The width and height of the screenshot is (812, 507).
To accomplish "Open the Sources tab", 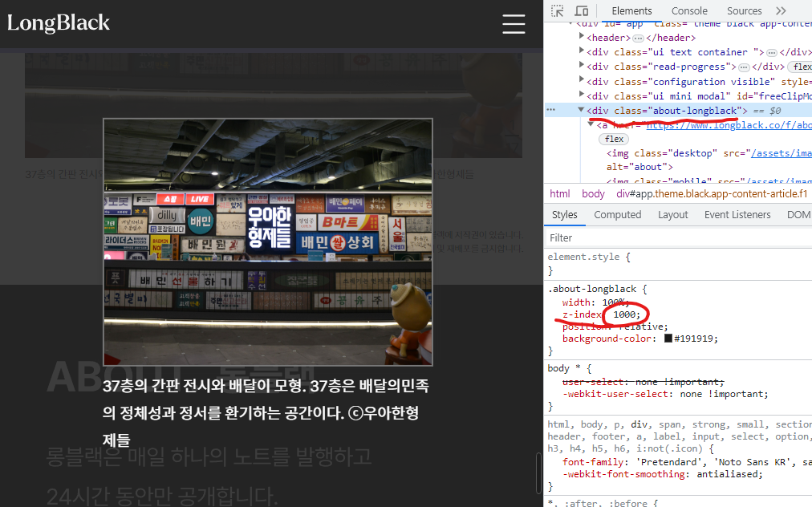I will (744, 11).
